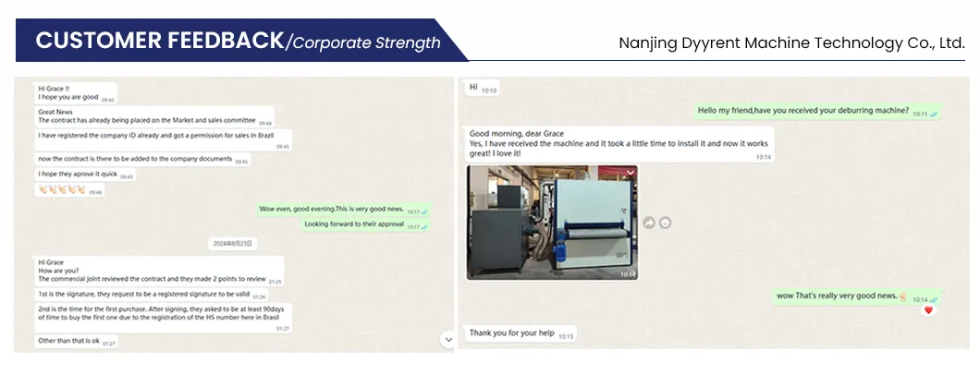The height and width of the screenshot is (375, 980).
Task: Click Nanjing Dyyrent Machine Technology company name
Action: click(791, 42)
